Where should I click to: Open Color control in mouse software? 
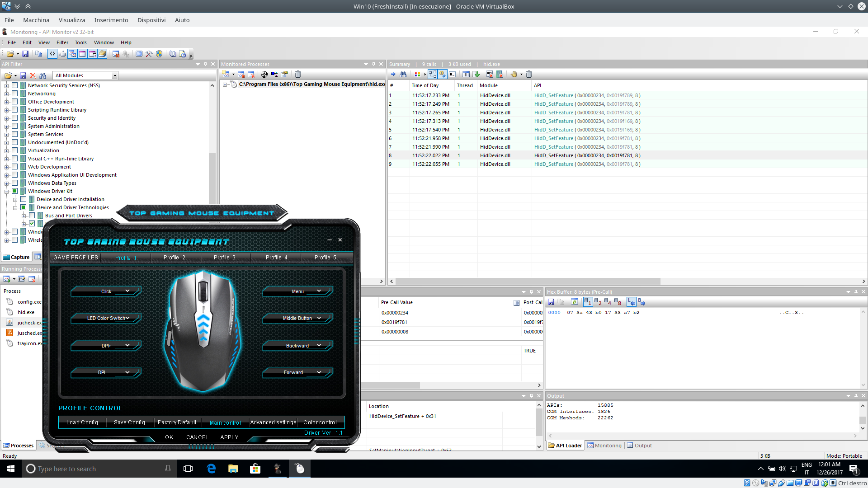(320, 422)
